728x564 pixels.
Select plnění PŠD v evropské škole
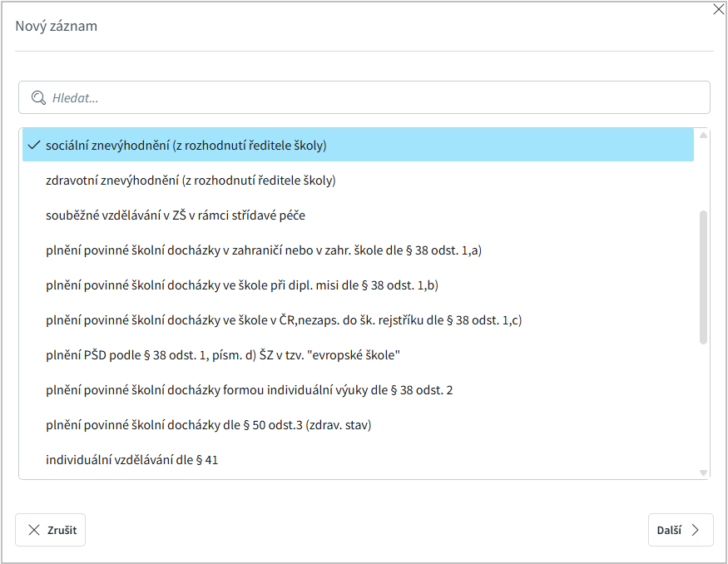tap(224, 354)
